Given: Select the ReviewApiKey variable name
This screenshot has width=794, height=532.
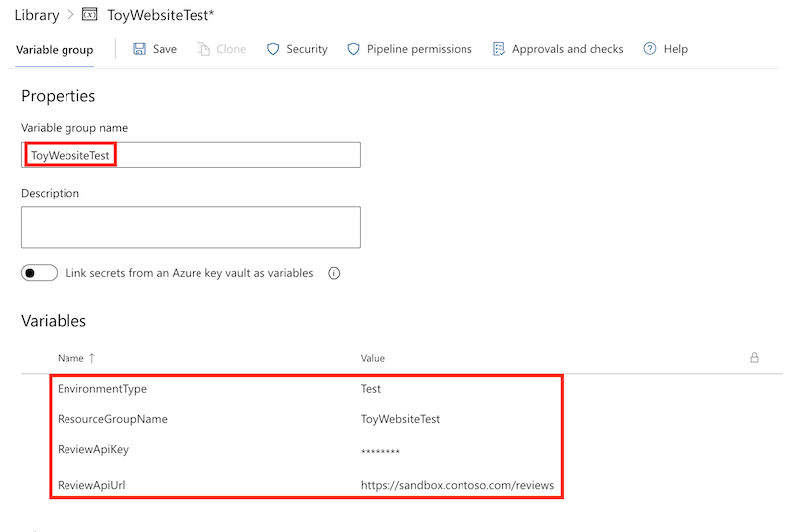Looking at the screenshot, I should point(93,449).
